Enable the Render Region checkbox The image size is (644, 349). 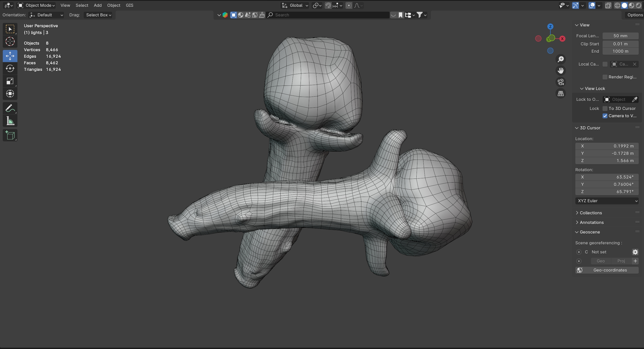[605, 77]
